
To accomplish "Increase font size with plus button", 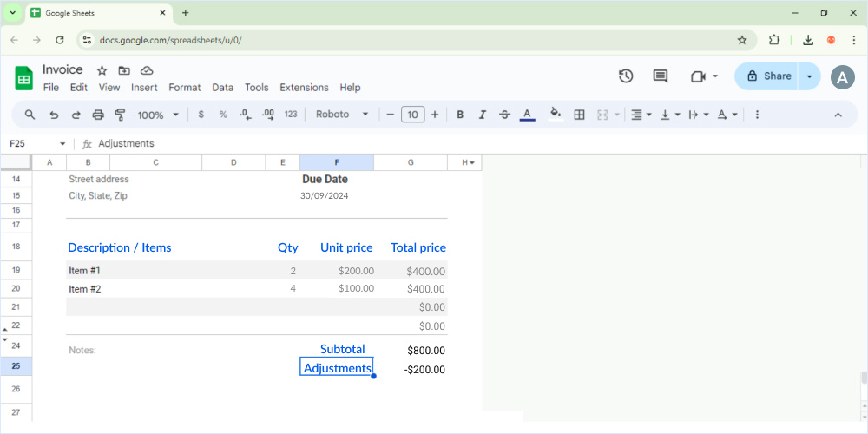I will (435, 115).
